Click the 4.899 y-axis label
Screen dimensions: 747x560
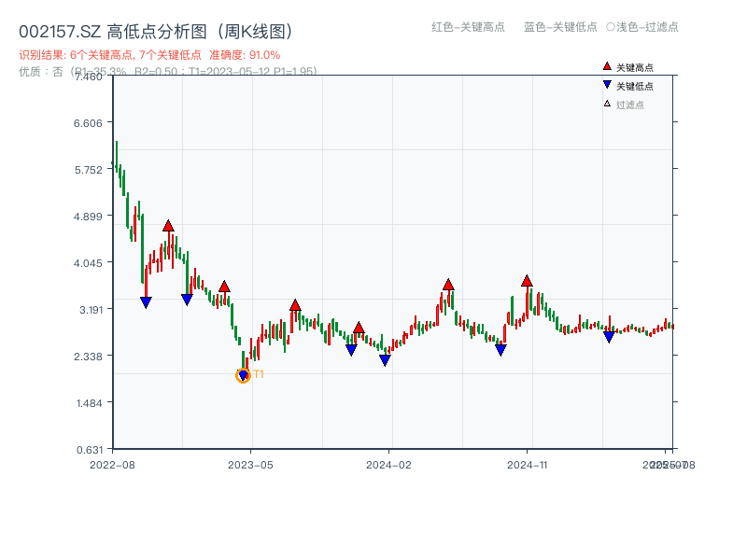(x=88, y=217)
